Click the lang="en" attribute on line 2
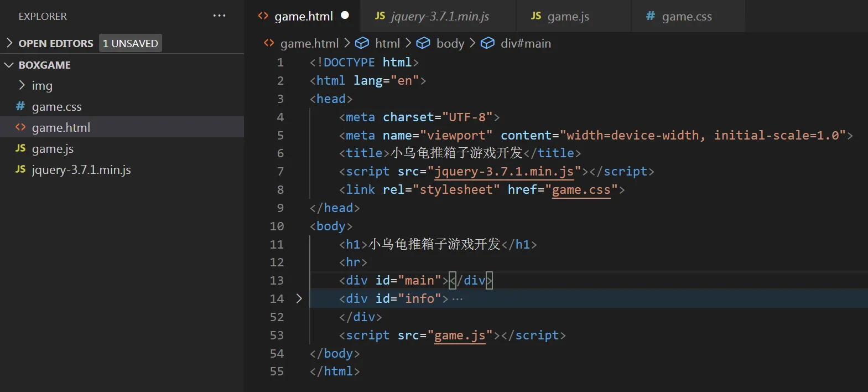 [386, 81]
